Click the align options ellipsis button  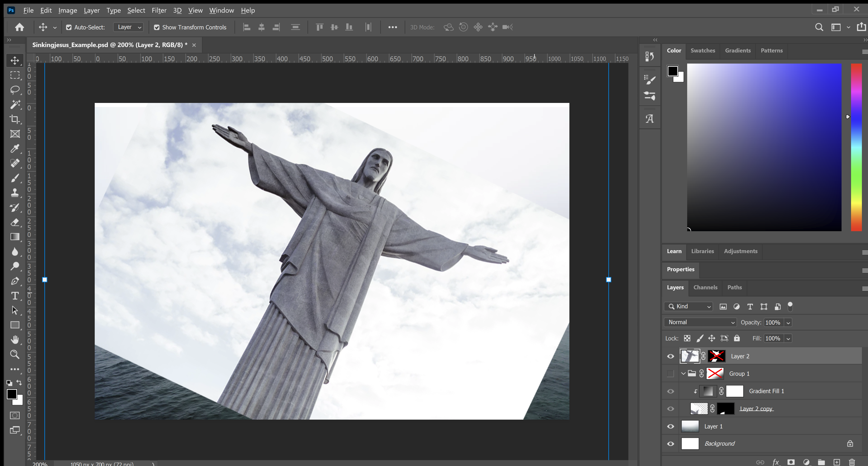pyautogui.click(x=393, y=27)
